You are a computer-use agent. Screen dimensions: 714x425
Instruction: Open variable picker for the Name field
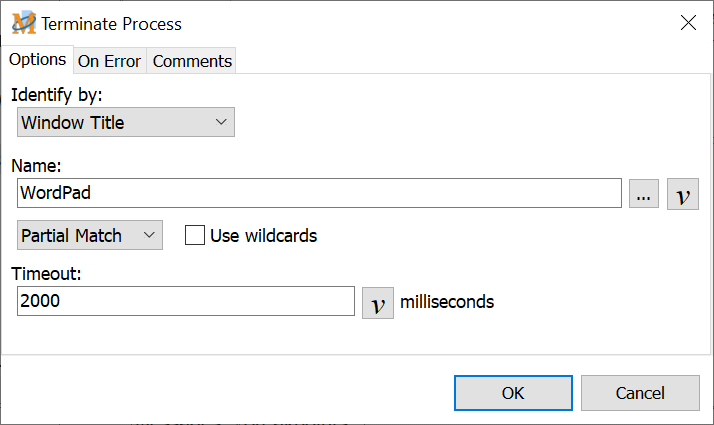[682, 194]
